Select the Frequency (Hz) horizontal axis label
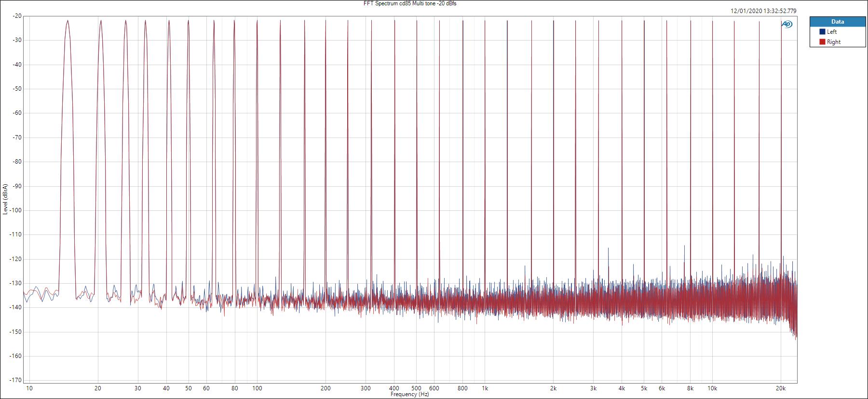The width and height of the screenshot is (868, 399). pos(409,394)
